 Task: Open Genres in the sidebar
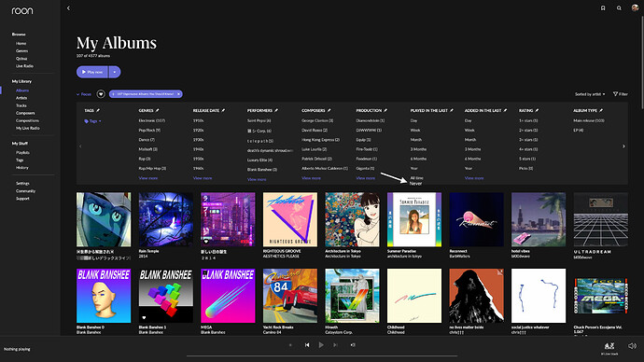[21, 51]
